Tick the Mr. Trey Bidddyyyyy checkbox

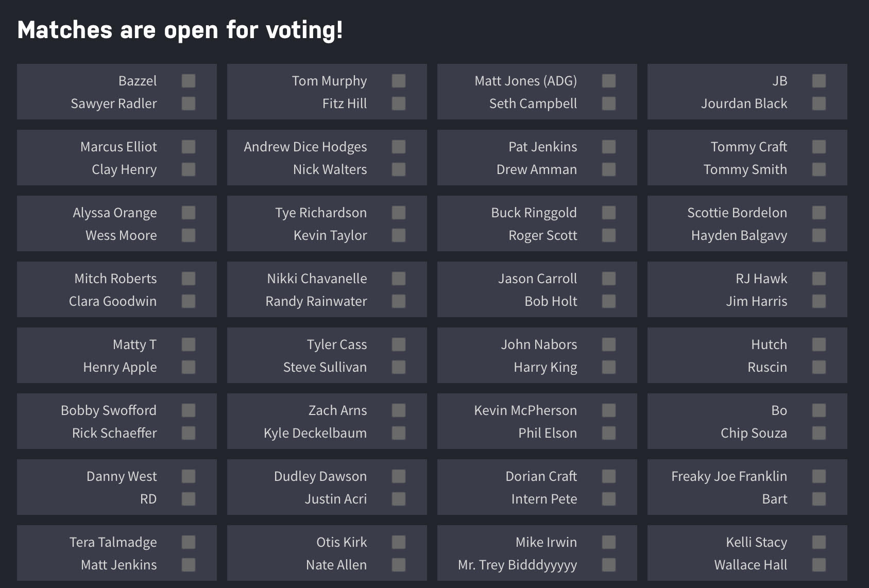point(609,565)
